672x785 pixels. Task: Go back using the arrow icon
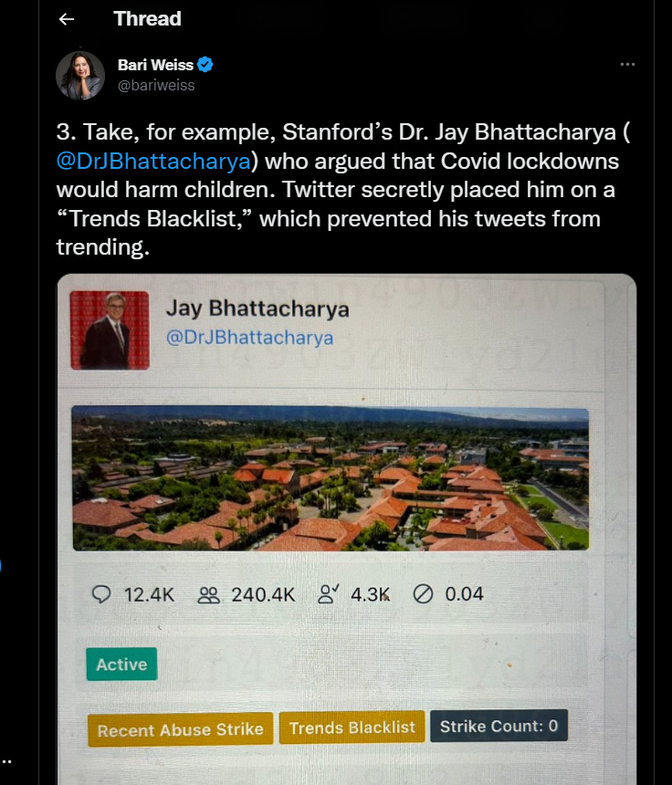point(66,19)
